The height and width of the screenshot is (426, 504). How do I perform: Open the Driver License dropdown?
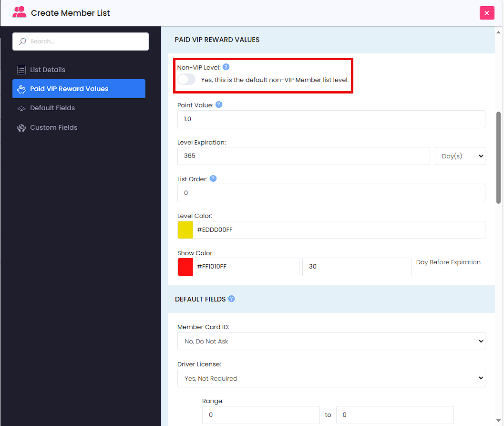[331, 378]
